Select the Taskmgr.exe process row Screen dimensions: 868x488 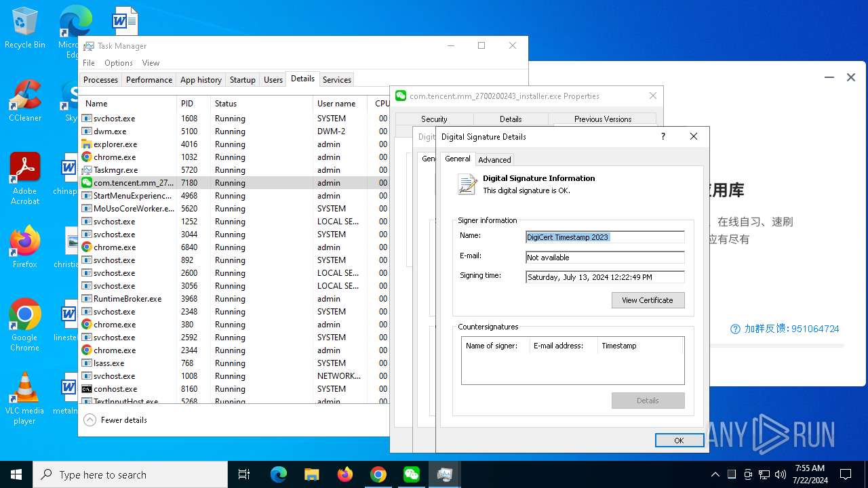(234, 170)
